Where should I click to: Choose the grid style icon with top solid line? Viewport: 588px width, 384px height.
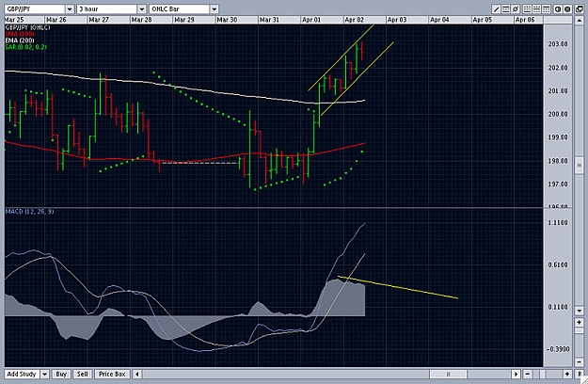(x=546, y=9)
